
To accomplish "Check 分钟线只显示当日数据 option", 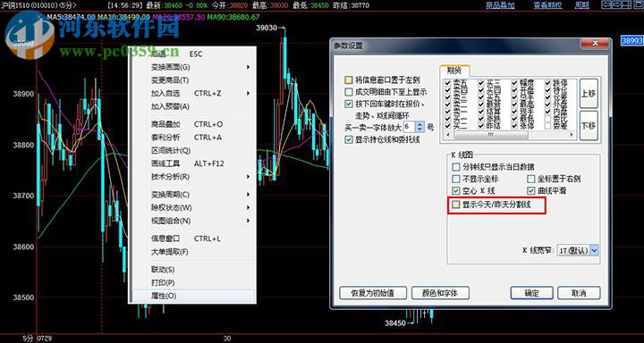I will coord(456,167).
